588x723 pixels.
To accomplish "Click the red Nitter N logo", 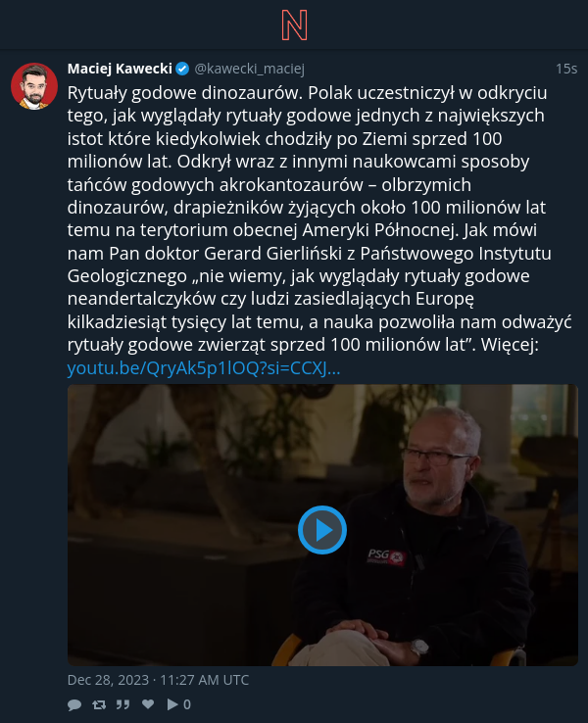I will pos(294,25).
